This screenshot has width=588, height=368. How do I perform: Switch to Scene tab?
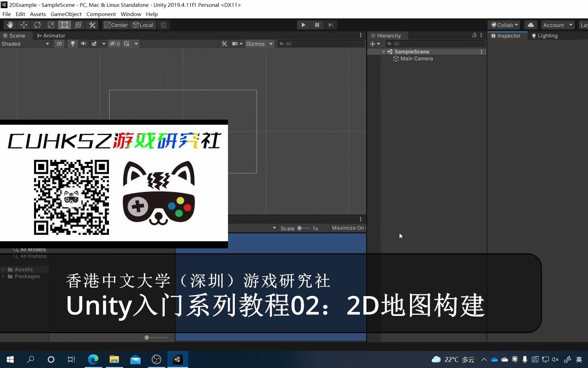[14, 35]
